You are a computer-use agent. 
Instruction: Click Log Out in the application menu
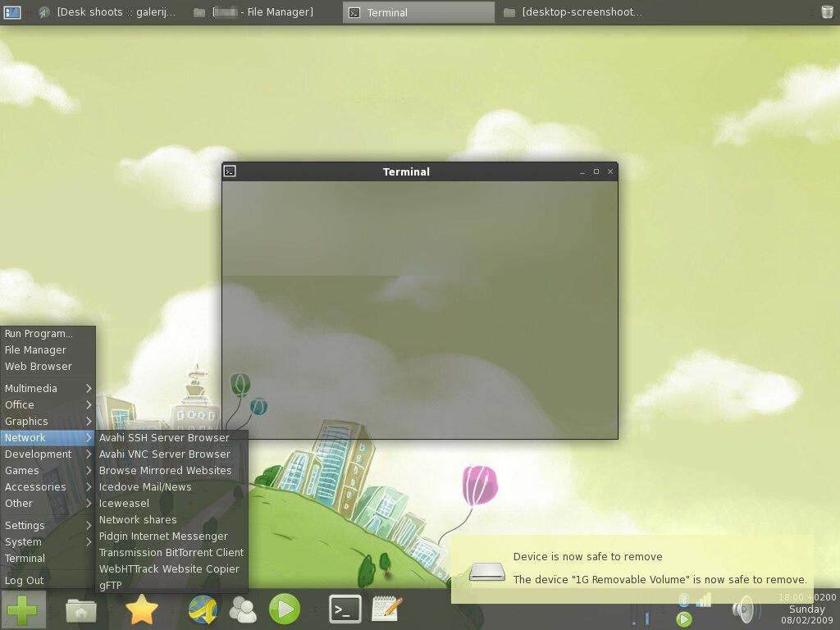click(23, 580)
